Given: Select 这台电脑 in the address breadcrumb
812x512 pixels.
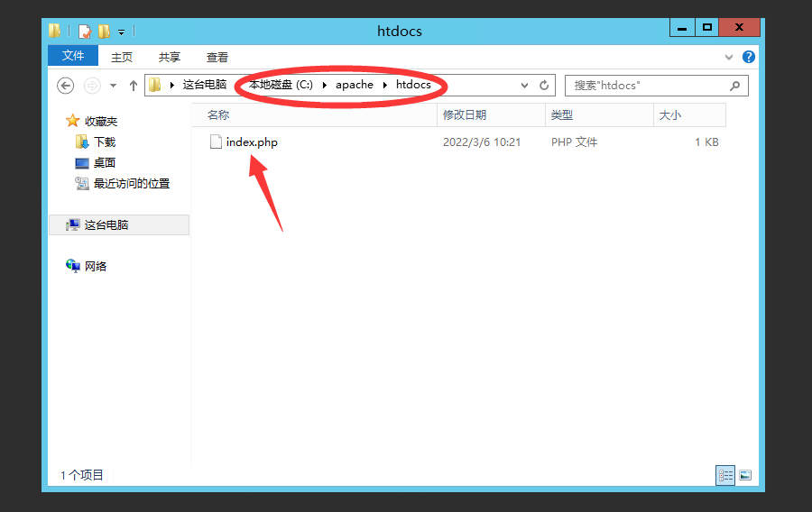Looking at the screenshot, I should pyautogui.click(x=205, y=85).
